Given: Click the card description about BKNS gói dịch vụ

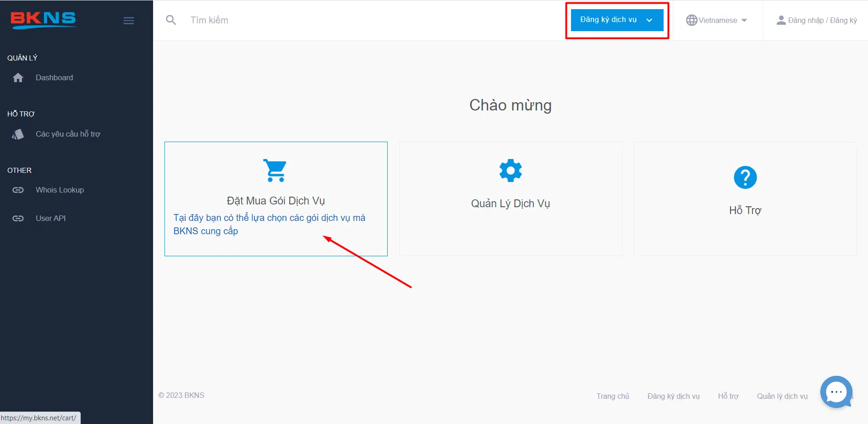Looking at the screenshot, I should (x=269, y=224).
